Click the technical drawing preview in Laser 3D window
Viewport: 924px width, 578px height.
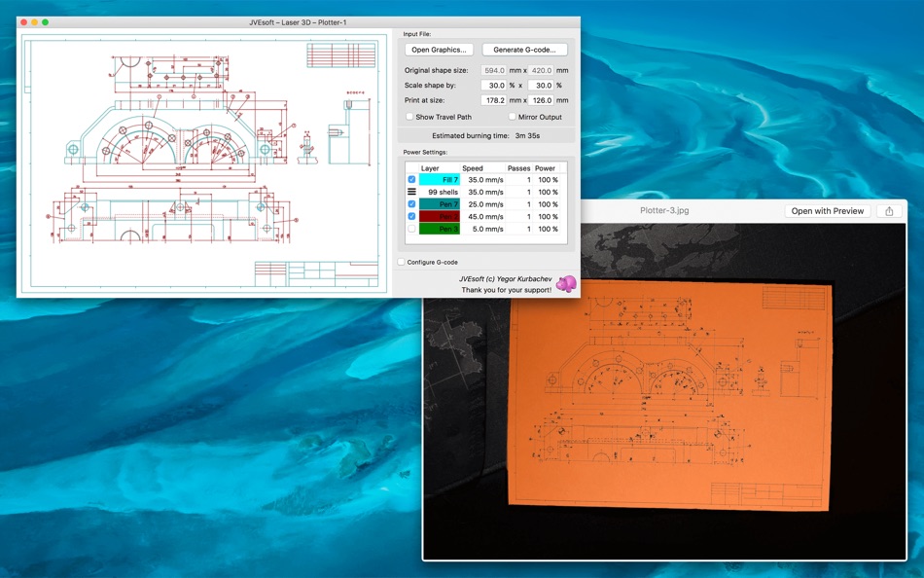(204, 163)
